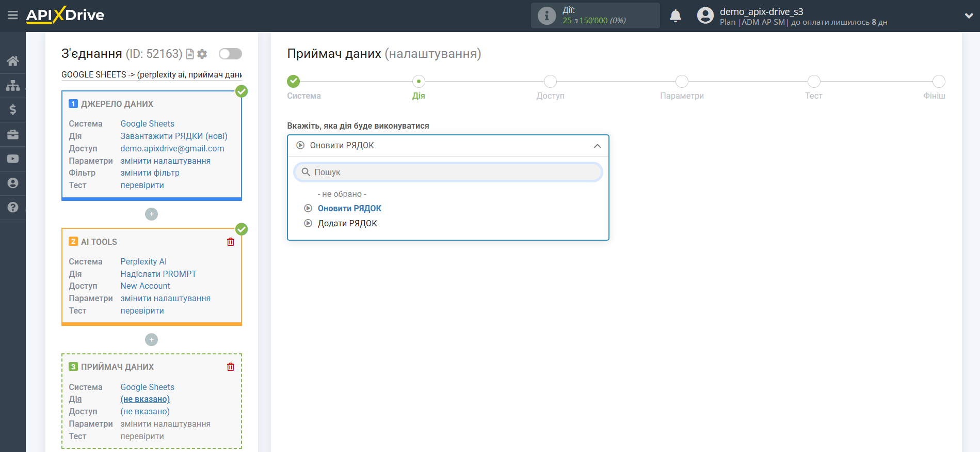Open the connections sitemap sidebar icon
Image resolution: width=980 pixels, height=452 pixels.
click(x=13, y=85)
